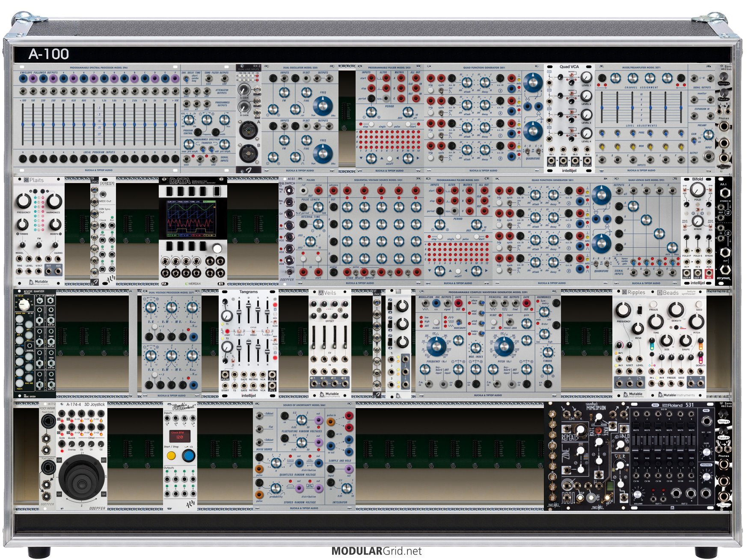Push the SEED button on Beads
This screenshot has height=560, width=754.
coord(699,305)
